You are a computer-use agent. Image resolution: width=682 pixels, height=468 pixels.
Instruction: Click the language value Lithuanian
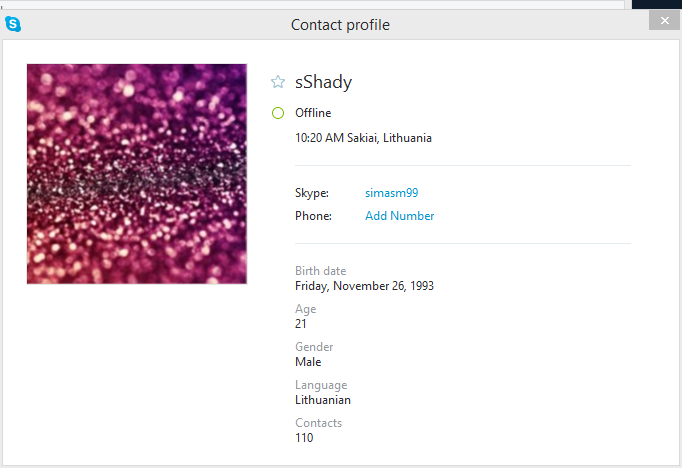(x=322, y=400)
